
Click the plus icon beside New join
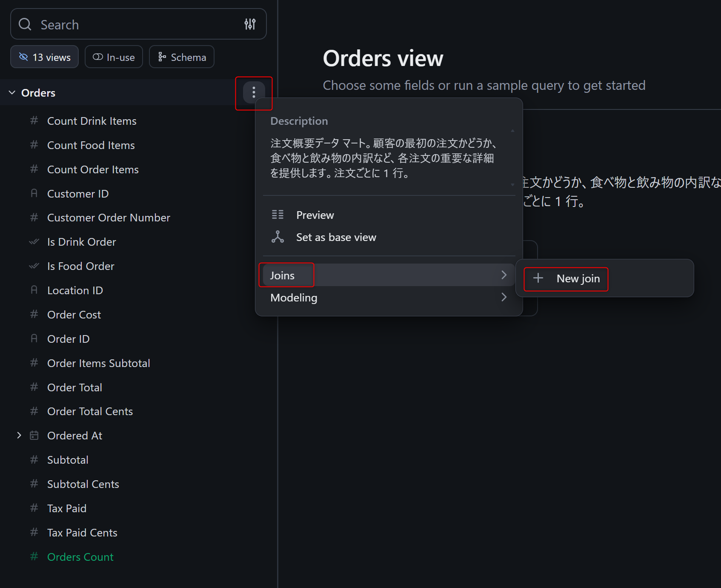click(x=538, y=278)
